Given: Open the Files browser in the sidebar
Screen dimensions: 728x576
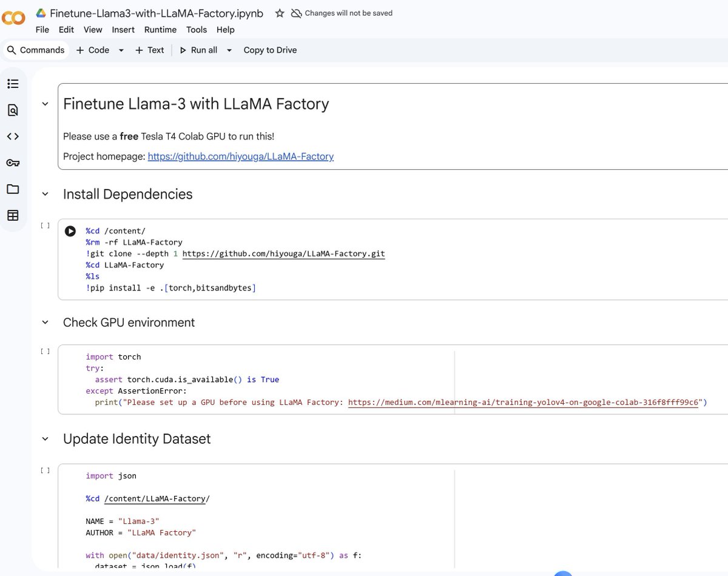Looking at the screenshot, I should coord(13,189).
